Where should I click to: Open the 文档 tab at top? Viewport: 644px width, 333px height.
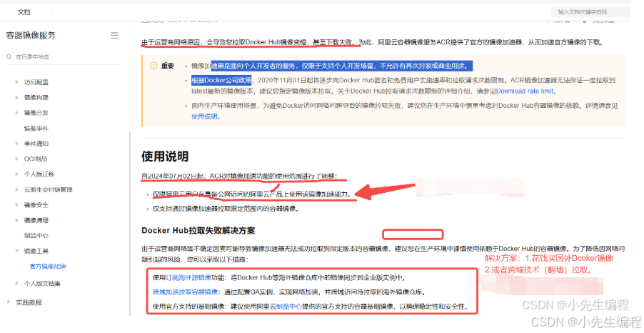pos(24,12)
